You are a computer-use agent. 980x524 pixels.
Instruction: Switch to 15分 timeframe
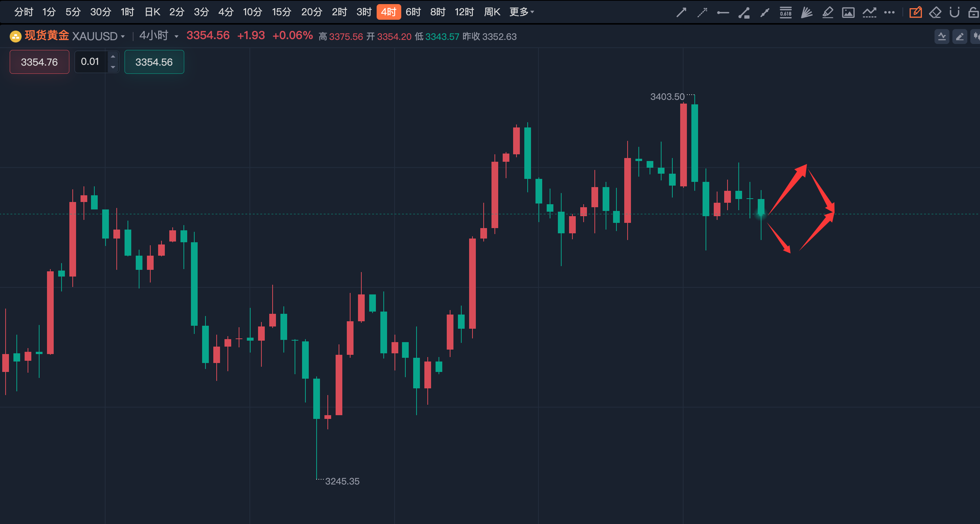tap(282, 12)
